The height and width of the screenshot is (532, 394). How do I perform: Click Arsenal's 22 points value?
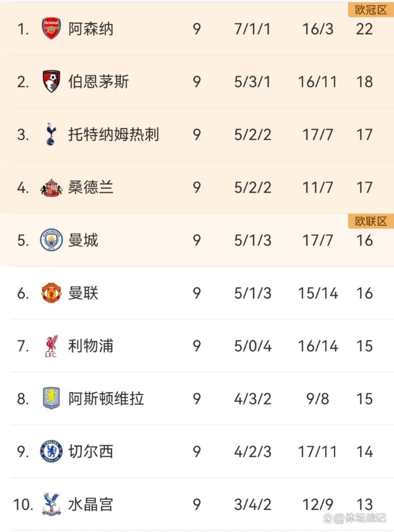364,29
